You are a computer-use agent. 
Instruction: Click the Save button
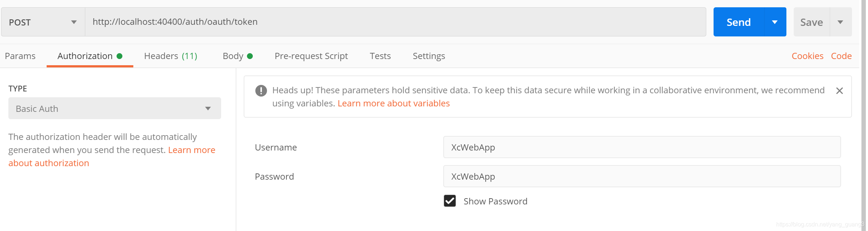[811, 22]
